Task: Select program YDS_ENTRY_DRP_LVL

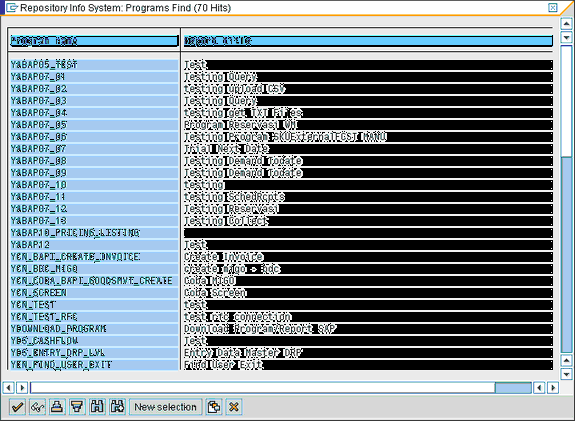Action: [94, 353]
